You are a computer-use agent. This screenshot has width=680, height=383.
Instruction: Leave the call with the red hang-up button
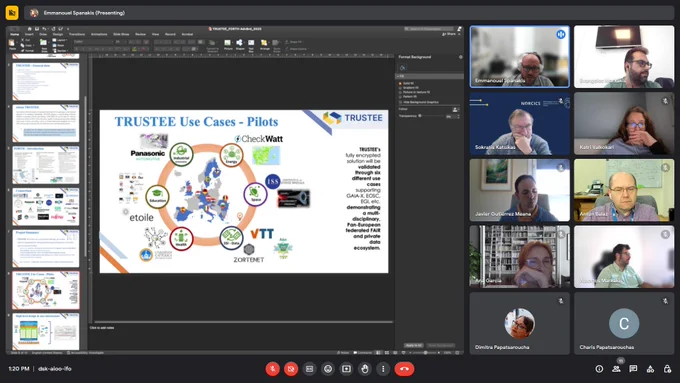coord(404,369)
